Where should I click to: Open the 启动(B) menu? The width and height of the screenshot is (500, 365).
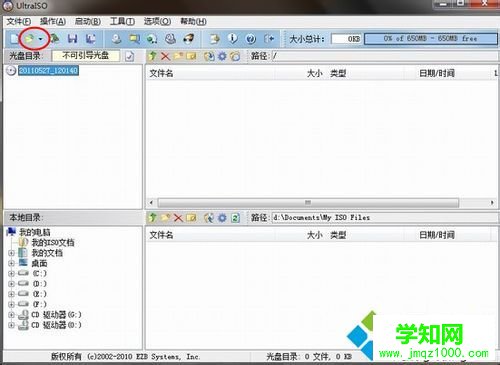[x=88, y=22]
